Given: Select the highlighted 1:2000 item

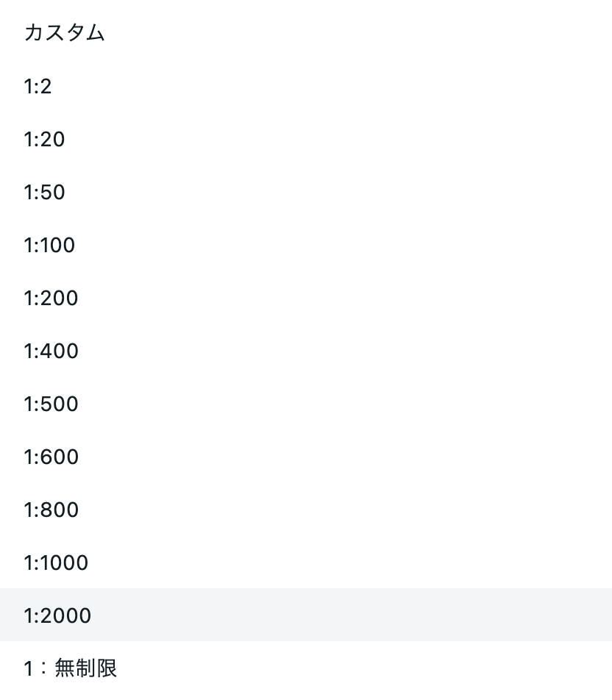Looking at the screenshot, I should 306,615.
